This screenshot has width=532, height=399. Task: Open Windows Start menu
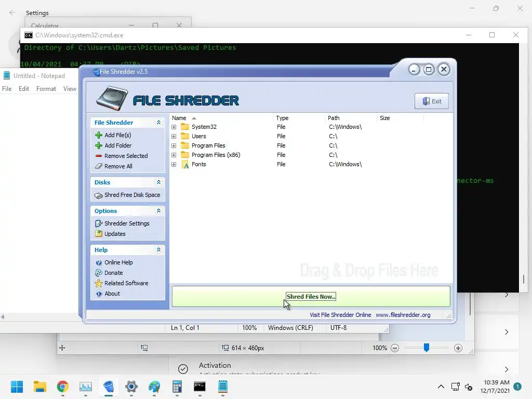point(17,387)
